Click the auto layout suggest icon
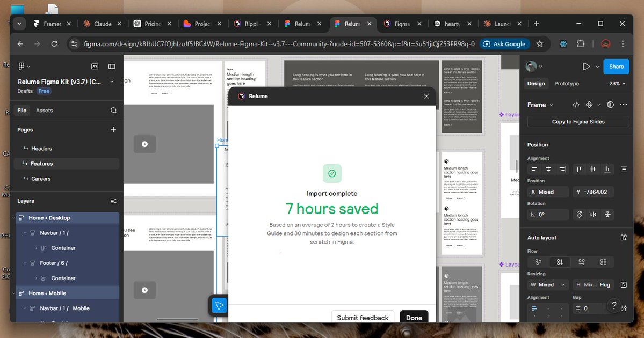Screen dimensions: 644x338 coord(624,238)
